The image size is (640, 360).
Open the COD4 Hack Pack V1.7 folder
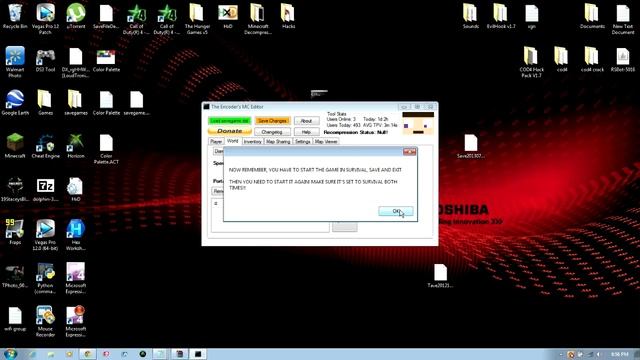click(x=531, y=62)
